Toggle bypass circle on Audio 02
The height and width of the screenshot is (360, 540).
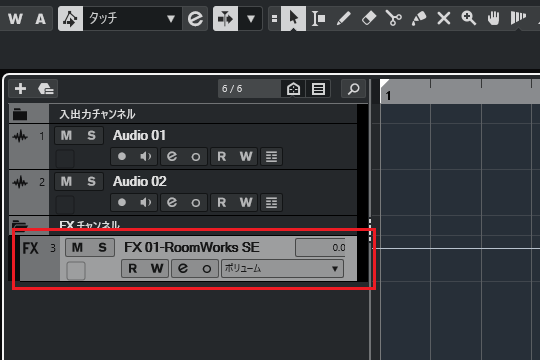196,203
